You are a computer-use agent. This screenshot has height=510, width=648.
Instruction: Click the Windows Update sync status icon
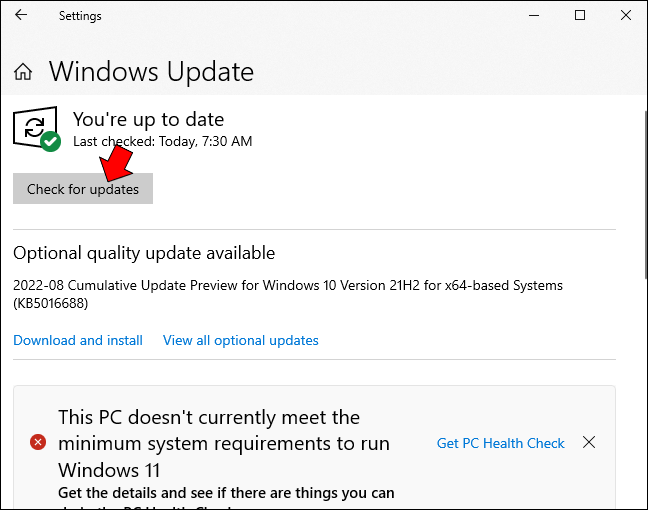[35, 126]
